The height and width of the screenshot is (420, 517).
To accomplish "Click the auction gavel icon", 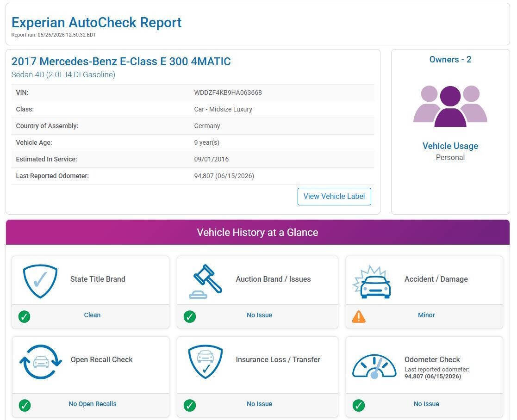I will pos(206,281).
